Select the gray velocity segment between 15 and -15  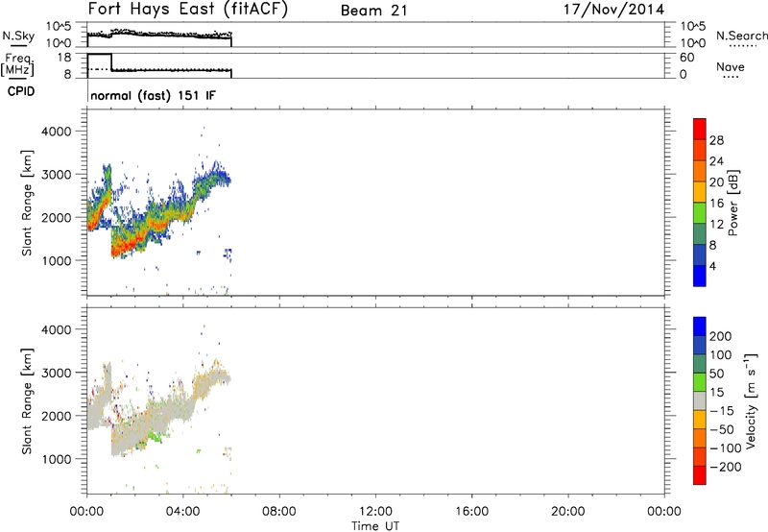700,400
